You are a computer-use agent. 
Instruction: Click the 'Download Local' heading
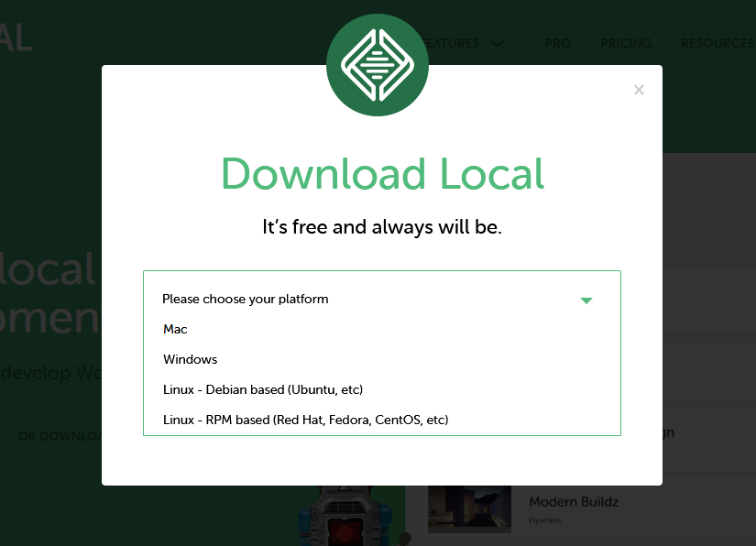tap(382, 174)
